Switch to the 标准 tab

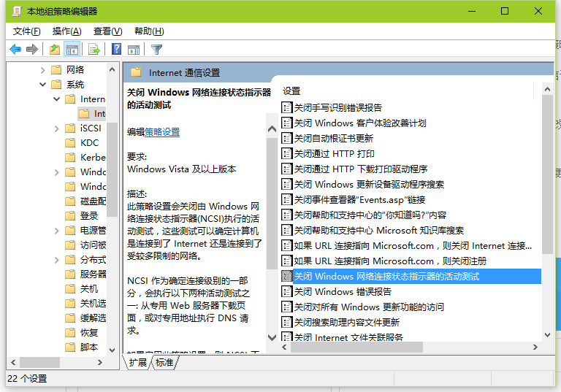(164, 362)
